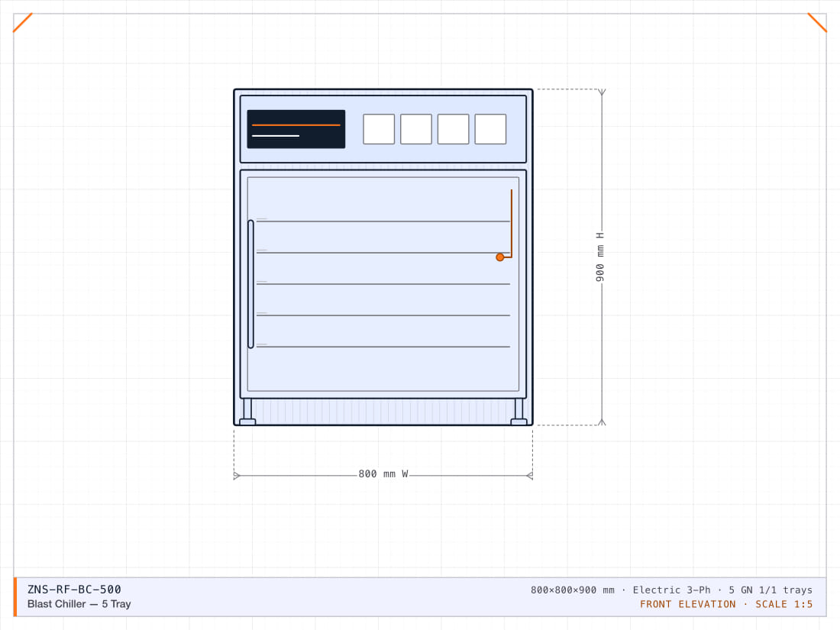The width and height of the screenshot is (840, 630).
Task: Click the fourth, rightmost square control button
Action: click(x=491, y=129)
